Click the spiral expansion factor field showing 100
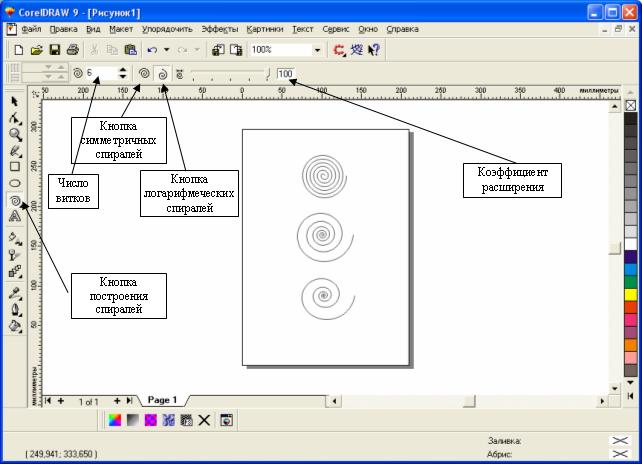Viewport: 642px width, 464px height. point(286,74)
